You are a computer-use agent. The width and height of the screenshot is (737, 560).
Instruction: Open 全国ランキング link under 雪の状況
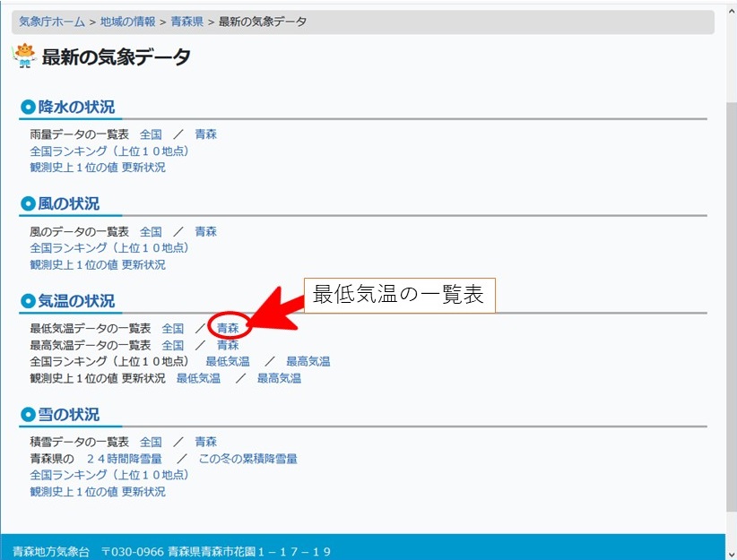pyautogui.click(x=109, y=476)
